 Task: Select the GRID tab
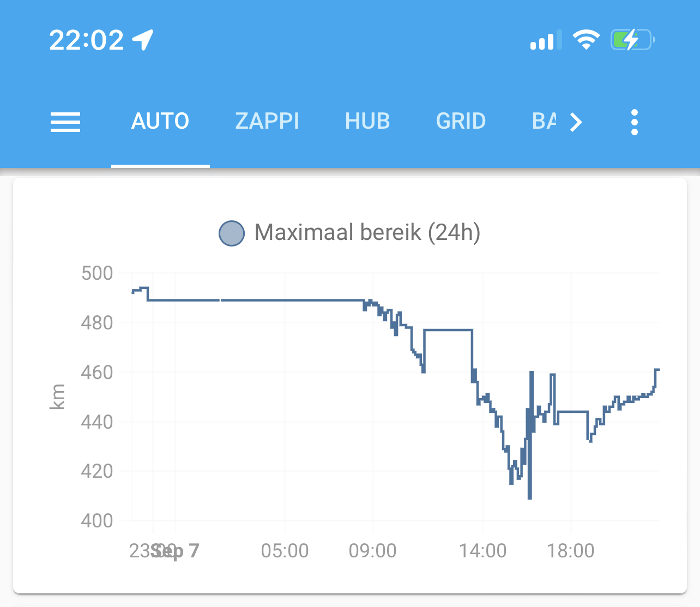click(461, 121)
